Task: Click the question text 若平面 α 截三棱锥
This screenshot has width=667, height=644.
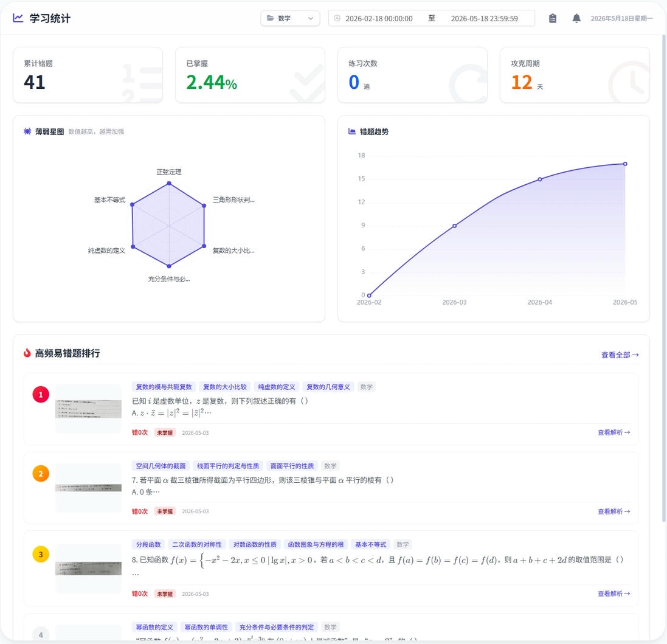Action: tap(263, 480)
